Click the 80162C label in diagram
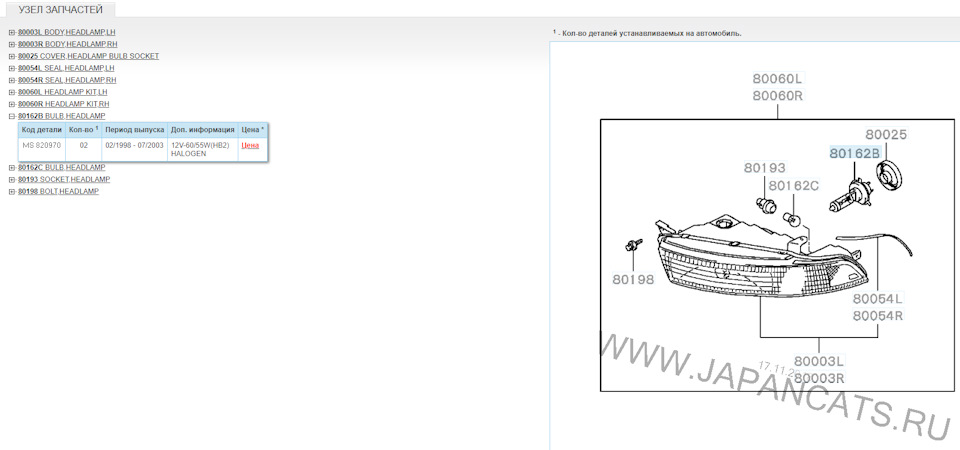The height and width of the screenshot is (450, 960). 793,185
